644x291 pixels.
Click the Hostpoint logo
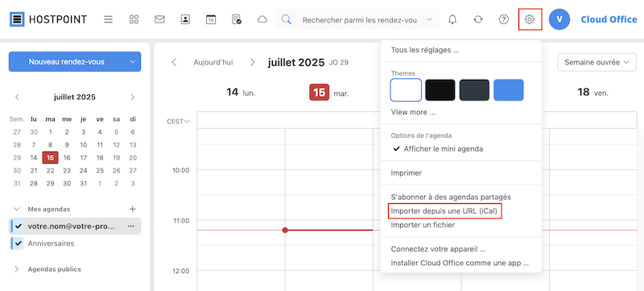(48, 19)
